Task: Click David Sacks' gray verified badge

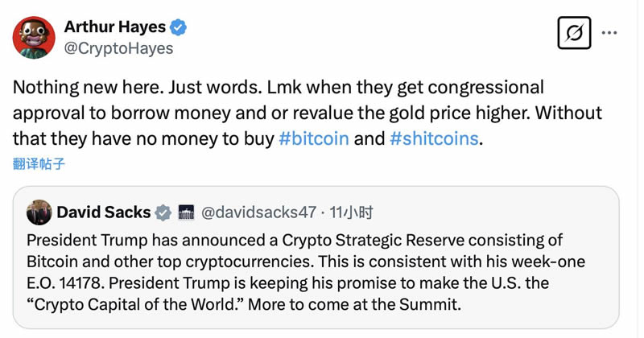Action: tap(163, 213)
